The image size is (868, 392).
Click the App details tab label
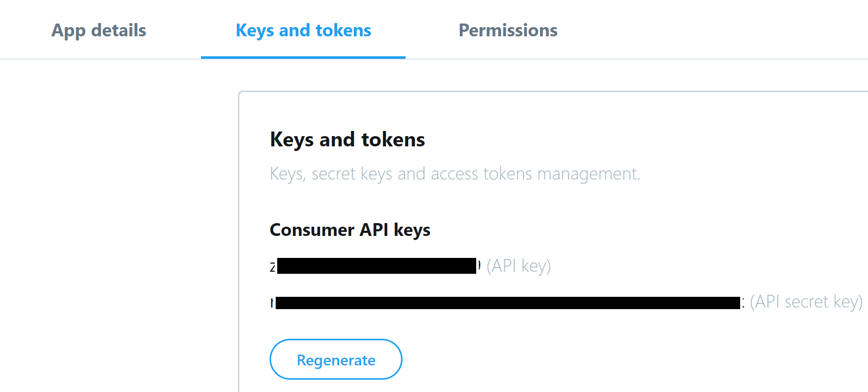coord(98,30)
